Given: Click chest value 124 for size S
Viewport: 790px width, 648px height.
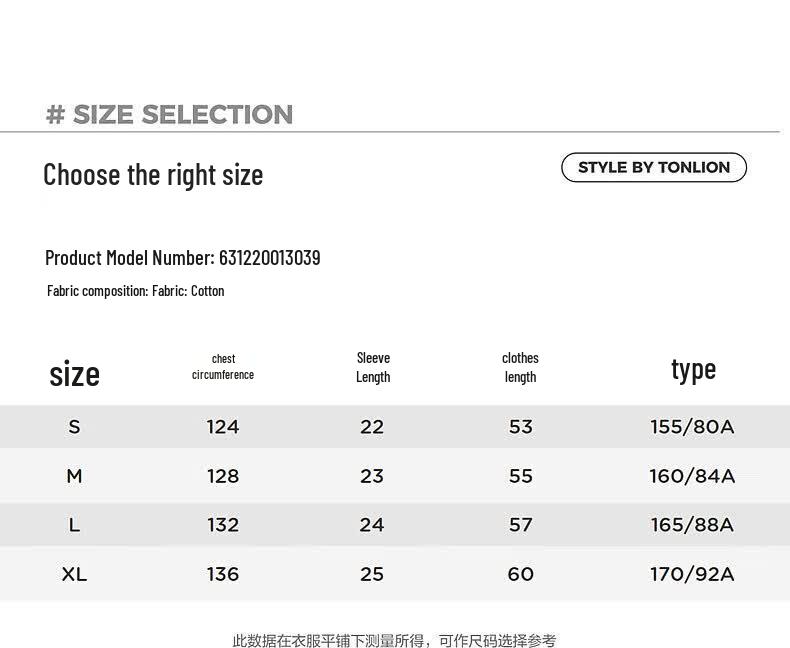Looking at the screenshot, I should click(223, 427).
